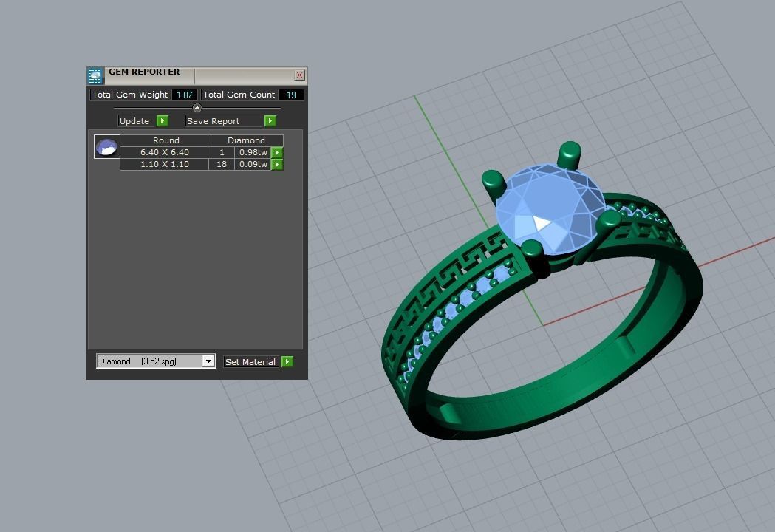Click the Total Gem Weight value 1.07
The height and width of the screenshot is (532, 775).
point(185,95)
